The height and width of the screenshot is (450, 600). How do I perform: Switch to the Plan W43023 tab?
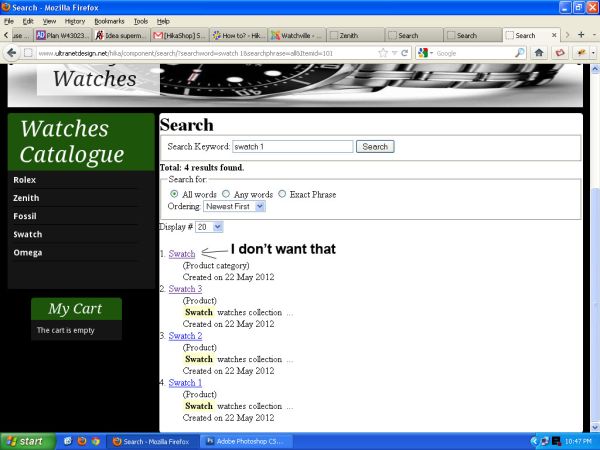tap(63, 36)
